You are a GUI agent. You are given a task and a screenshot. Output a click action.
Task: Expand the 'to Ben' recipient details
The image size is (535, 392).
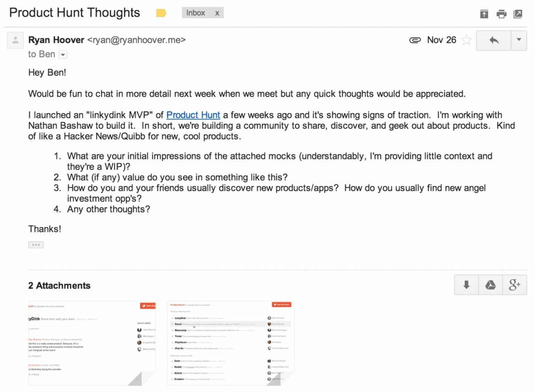pyautogui.click(x=63, y=54)
